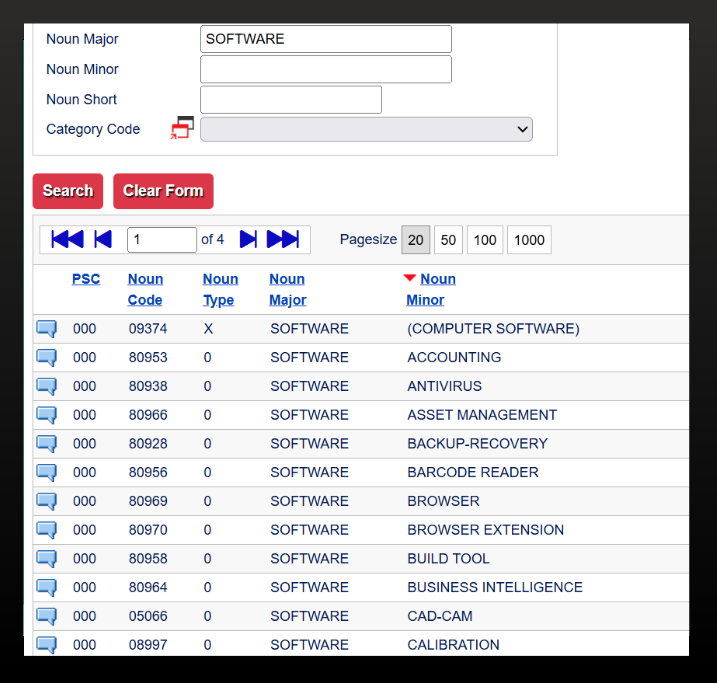
Task: Open details icon for BROWSER EXTENSION row
Action: pyautogui.click(x=47, y=530)
